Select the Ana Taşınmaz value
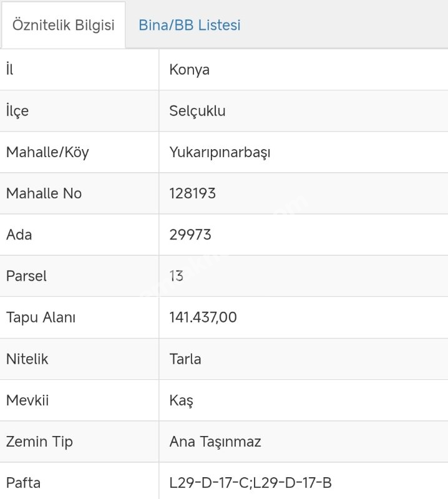This screenshot has height=499, width=448. (x=215, y=442)
